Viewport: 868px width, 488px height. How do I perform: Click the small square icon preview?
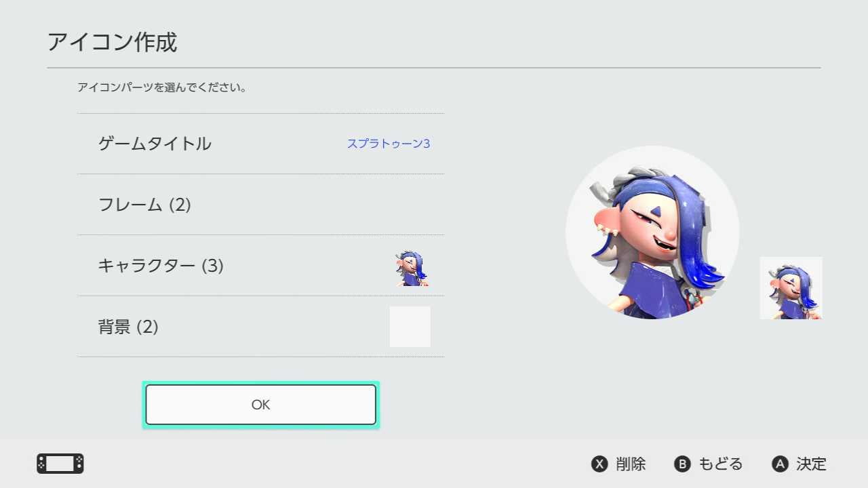791,288
